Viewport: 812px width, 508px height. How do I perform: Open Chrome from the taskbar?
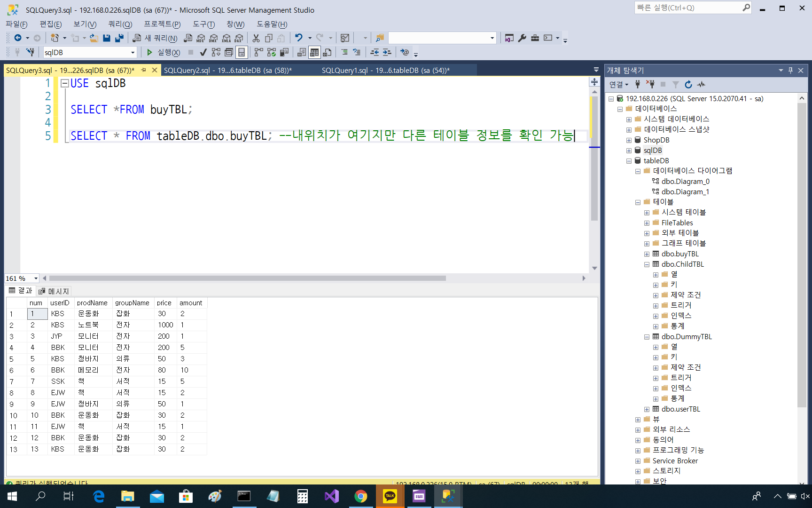pyautogui.click(x=360, y=496)
